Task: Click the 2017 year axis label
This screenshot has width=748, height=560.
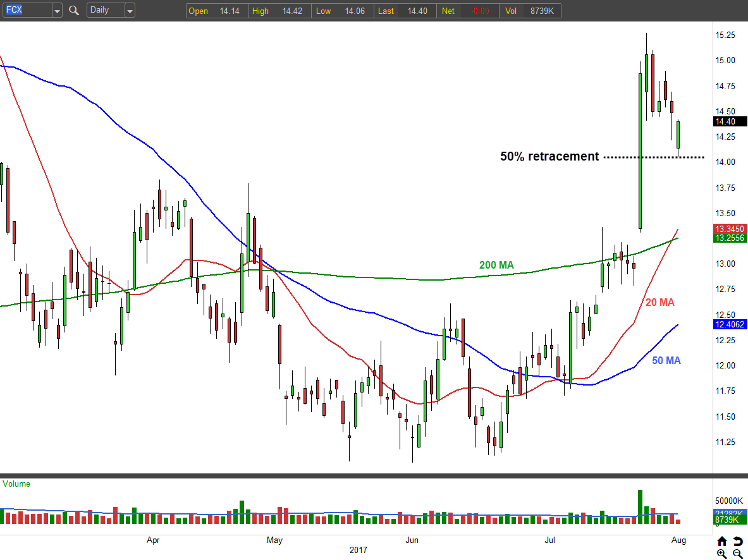Action: [359, 550]
